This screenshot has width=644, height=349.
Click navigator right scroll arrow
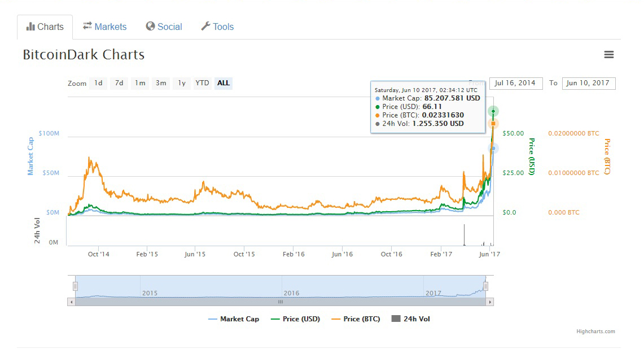coord(489,302)
